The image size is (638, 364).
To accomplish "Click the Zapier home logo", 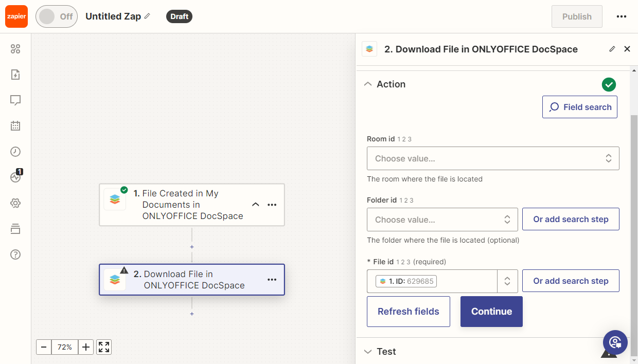I will pyautogui.click(x=16, y=16).
